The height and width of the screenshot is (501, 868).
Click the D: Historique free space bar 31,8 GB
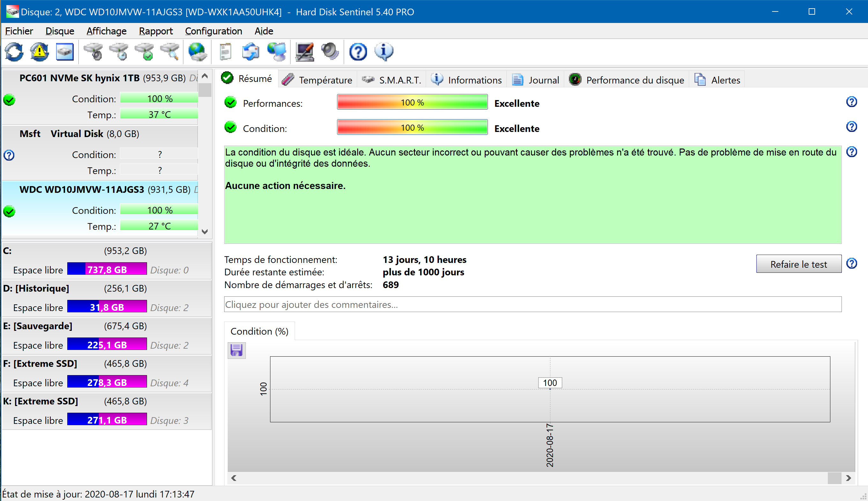[x=107, y=307]
